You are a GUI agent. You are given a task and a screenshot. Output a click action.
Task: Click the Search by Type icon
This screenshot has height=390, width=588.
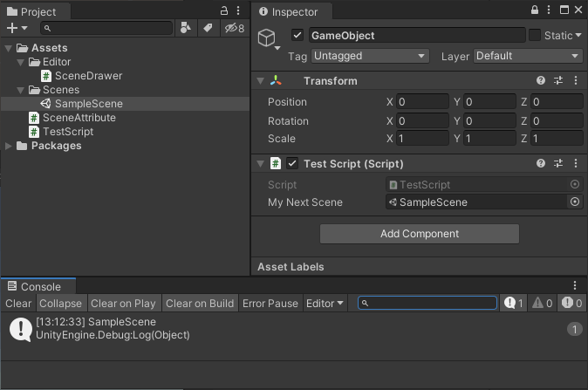186,28
